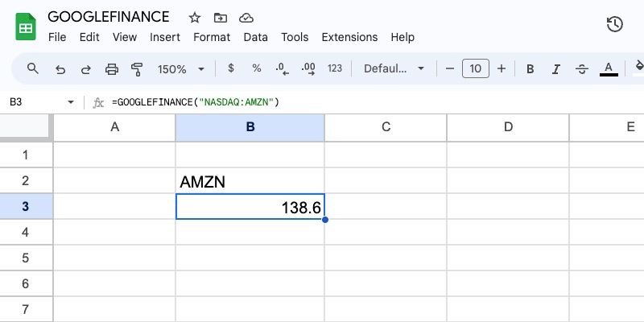Star the GOOGLEFINANCE document
The height and width of the screenshot is (322, 644).
[195, 17]
